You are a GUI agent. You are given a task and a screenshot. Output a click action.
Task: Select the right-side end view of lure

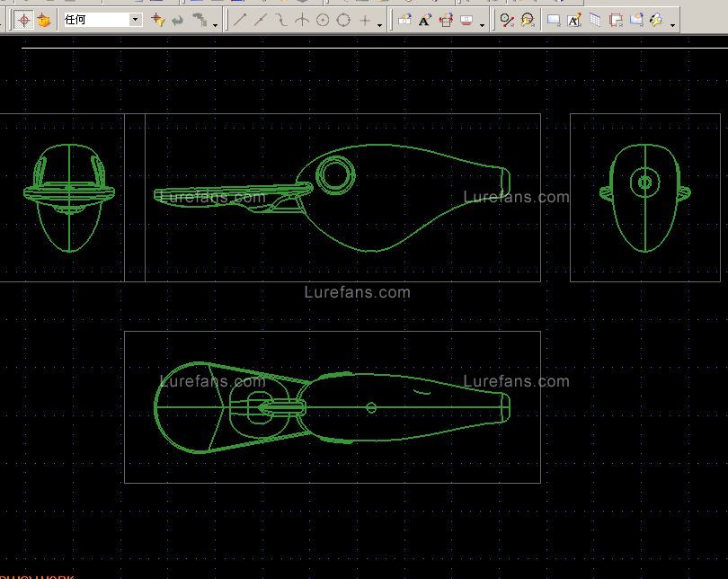[644, 197]
